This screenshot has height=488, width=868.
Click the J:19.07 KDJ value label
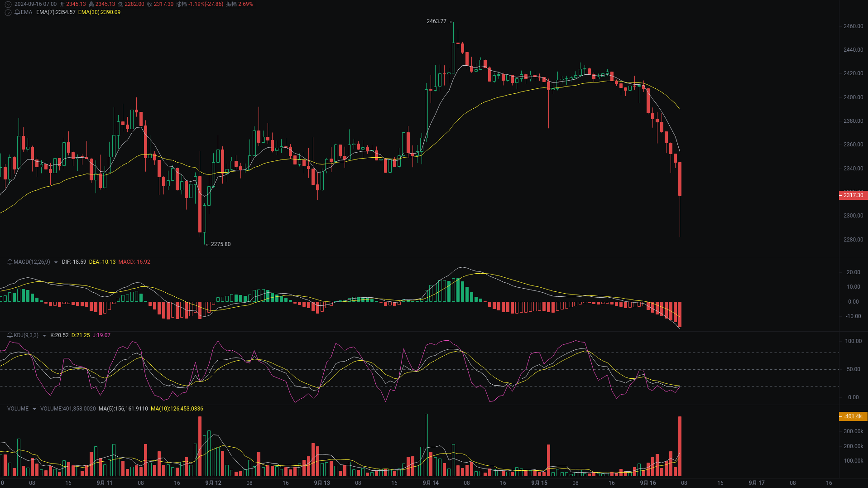coord(102,335)
